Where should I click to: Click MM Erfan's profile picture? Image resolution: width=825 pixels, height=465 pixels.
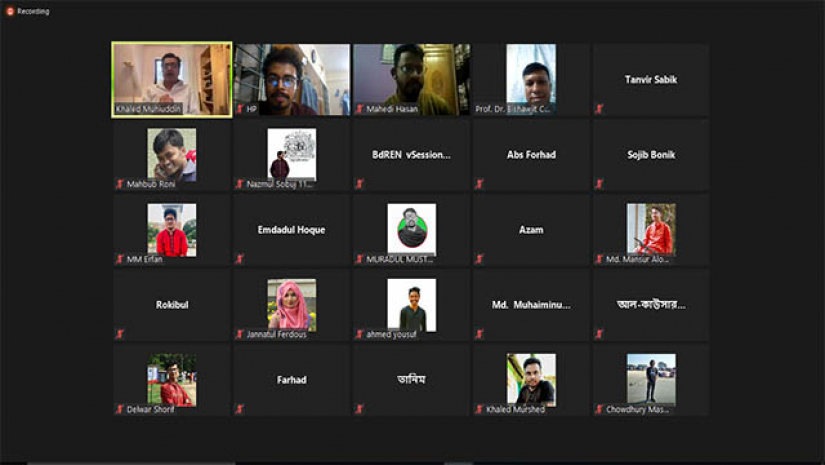[x=171, y=229]
